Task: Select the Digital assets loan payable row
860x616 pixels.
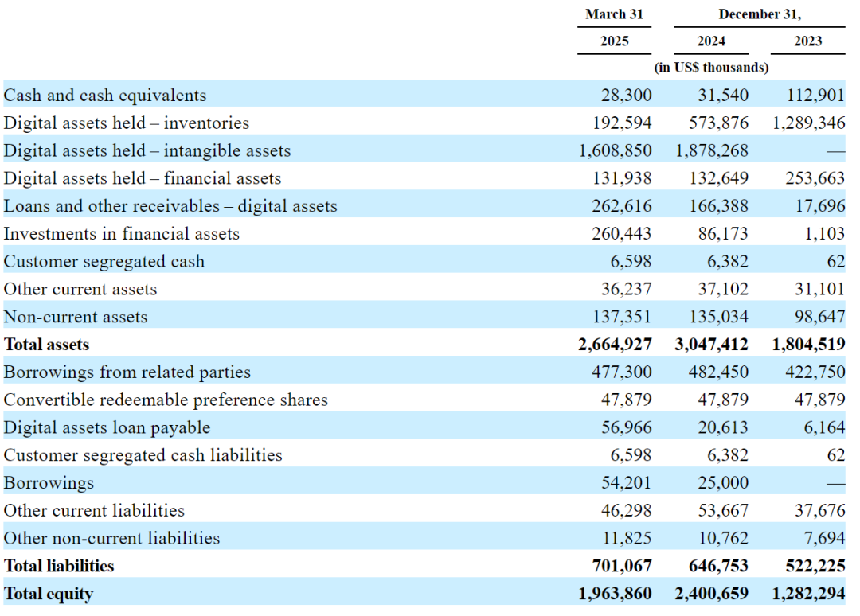Action: pyautogui.click(x=424, y=427)
